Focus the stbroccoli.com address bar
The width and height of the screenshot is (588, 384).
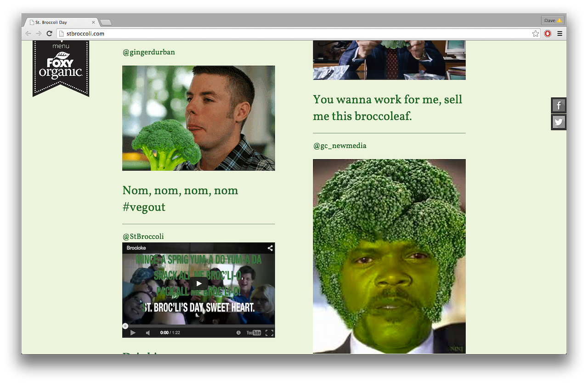(x=298, y=34)
